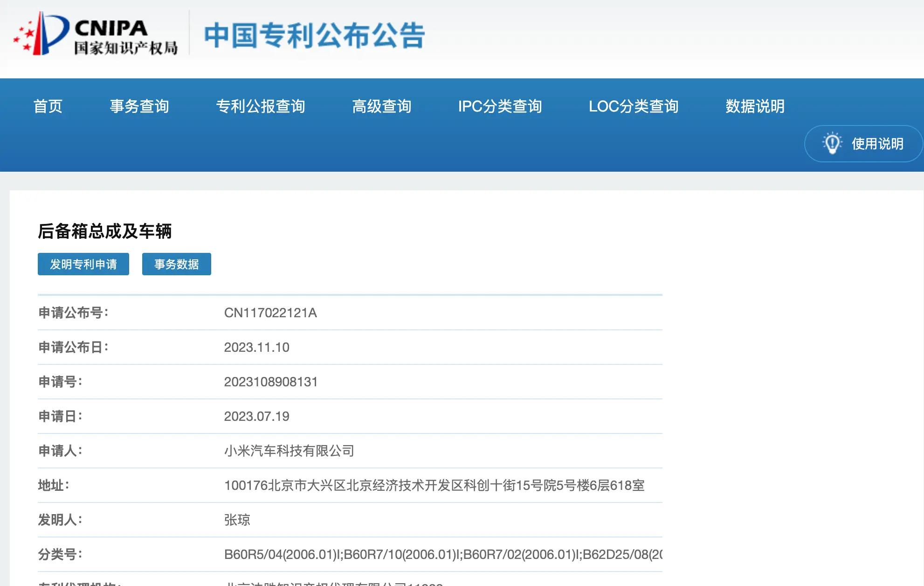Click the 分类号 label

tap(60, 554)
